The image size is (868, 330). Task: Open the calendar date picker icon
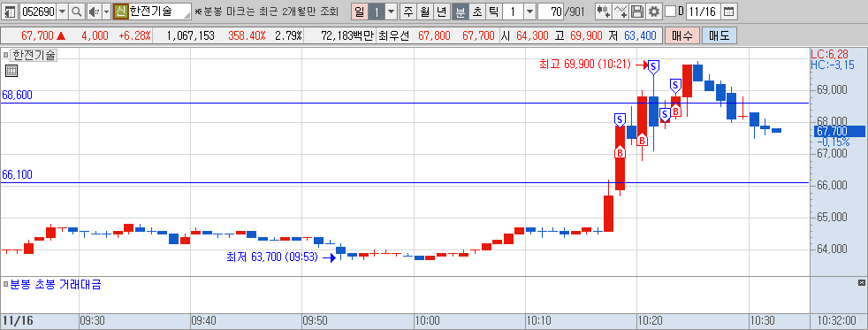729,12
